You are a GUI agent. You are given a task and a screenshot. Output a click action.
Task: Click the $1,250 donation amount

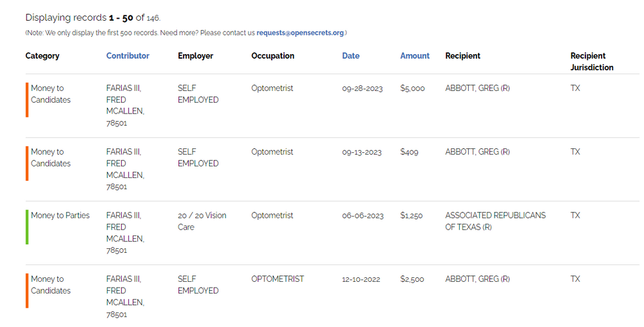(411, 215)
